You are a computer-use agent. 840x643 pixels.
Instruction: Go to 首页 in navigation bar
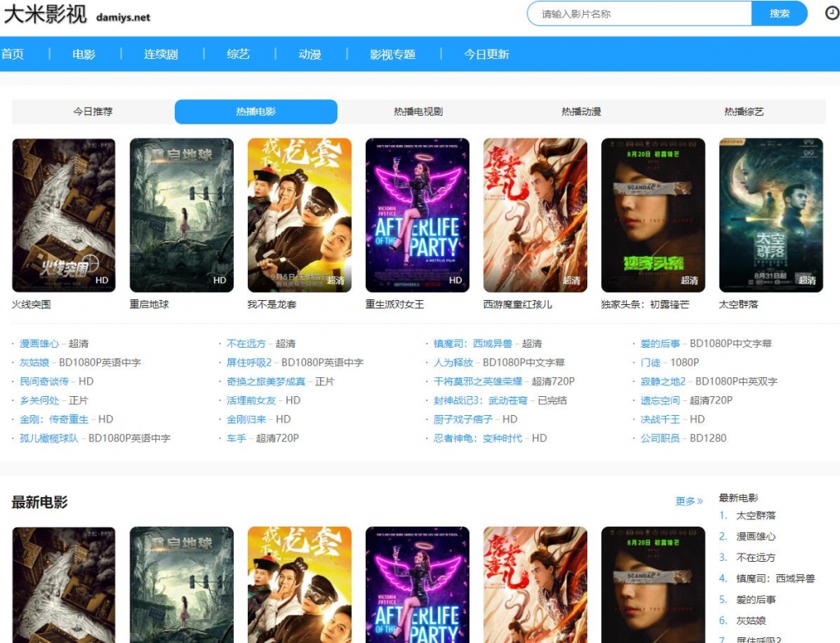[12, 54]
